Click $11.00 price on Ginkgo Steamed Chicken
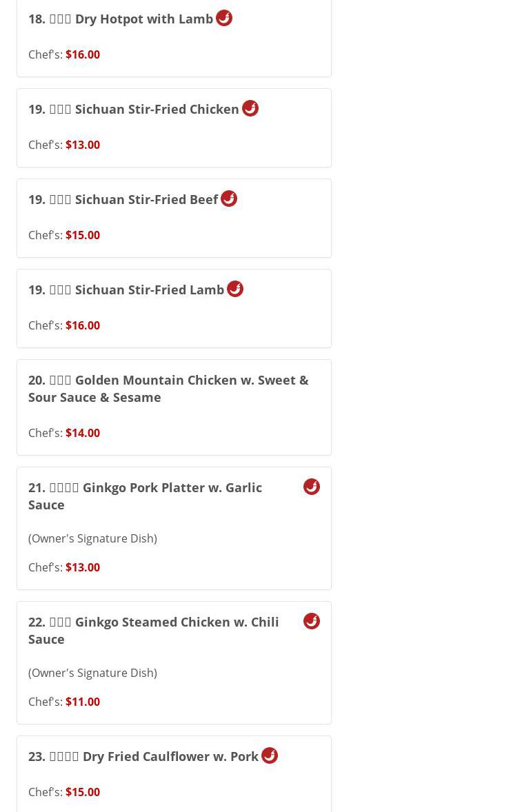Screen dimensions: 531x812 [x=83, y=702]
